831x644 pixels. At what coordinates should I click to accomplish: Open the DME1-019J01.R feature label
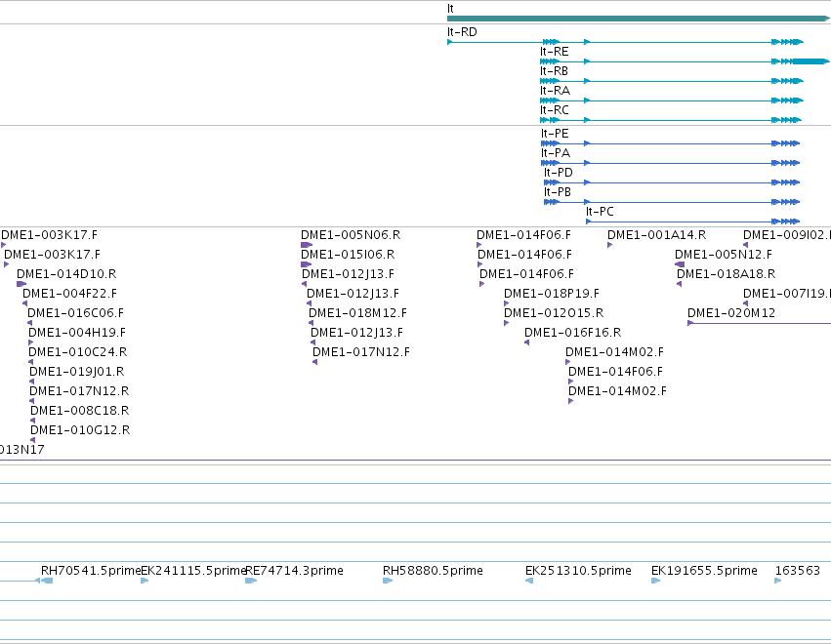77,372
